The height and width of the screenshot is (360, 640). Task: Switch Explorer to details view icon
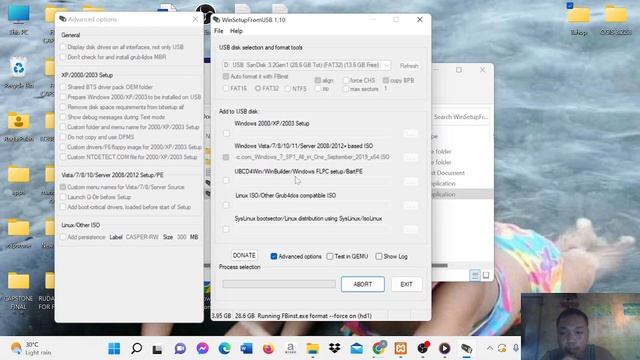tap(475, 275)
